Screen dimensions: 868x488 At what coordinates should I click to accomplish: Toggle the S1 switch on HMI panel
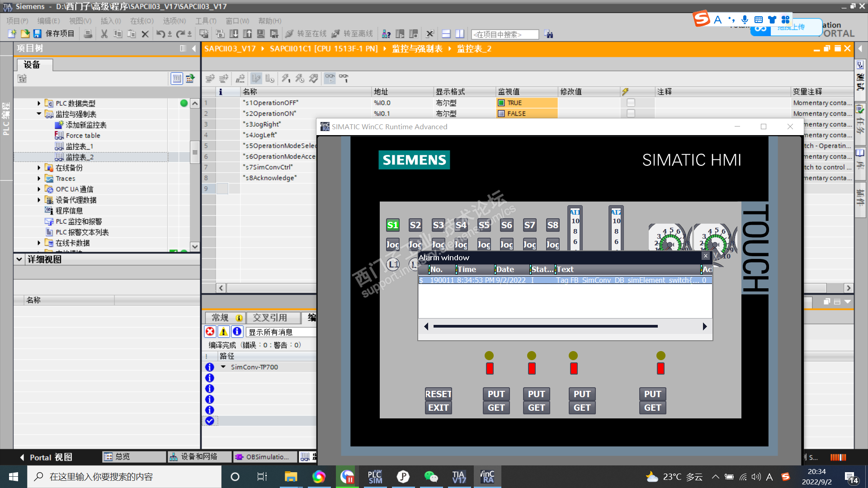tap(392, 225)
